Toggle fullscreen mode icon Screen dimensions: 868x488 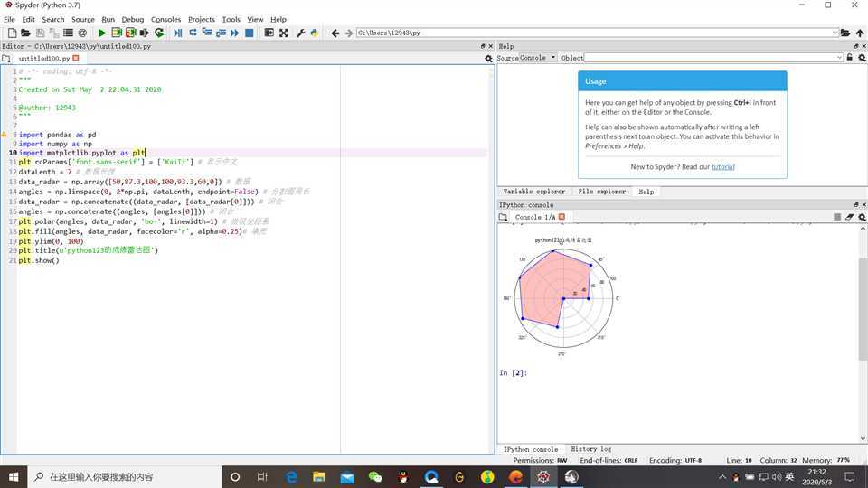[x=283, y=33]
